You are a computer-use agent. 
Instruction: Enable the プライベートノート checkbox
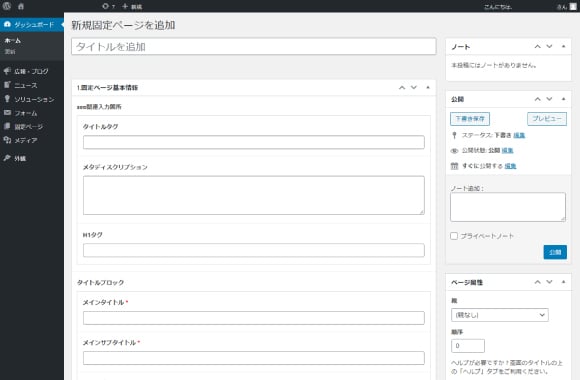coord(454,236)
